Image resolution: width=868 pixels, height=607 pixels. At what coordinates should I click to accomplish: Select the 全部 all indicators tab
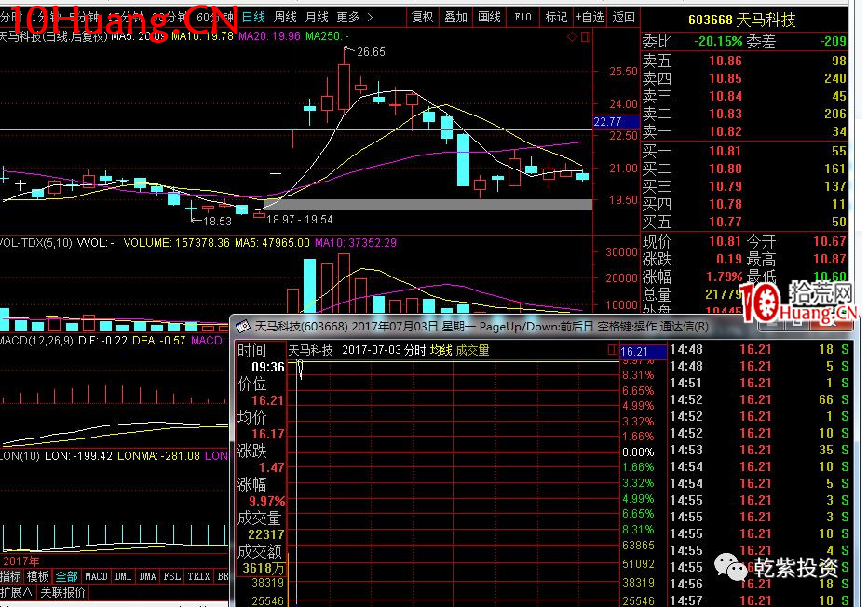point(66,576)
